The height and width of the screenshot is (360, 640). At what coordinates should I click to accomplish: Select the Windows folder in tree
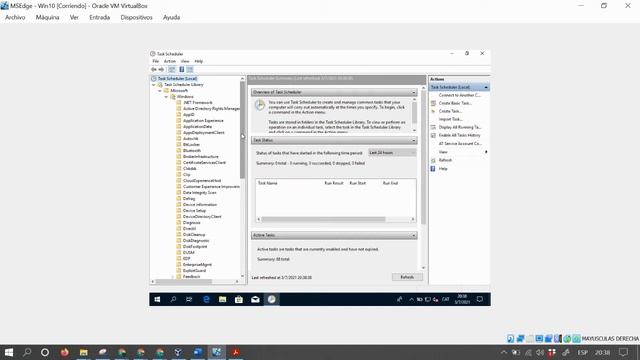pos(185,97)
